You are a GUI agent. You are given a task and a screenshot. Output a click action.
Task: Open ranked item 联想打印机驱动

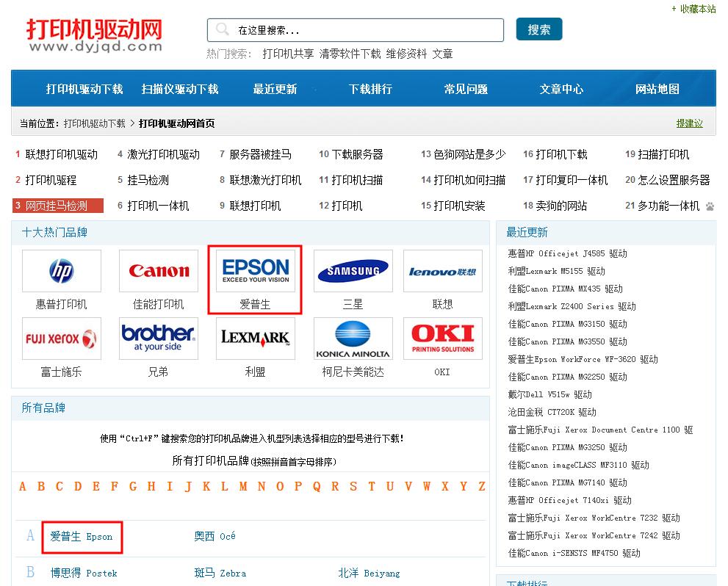tap(61, 154)
